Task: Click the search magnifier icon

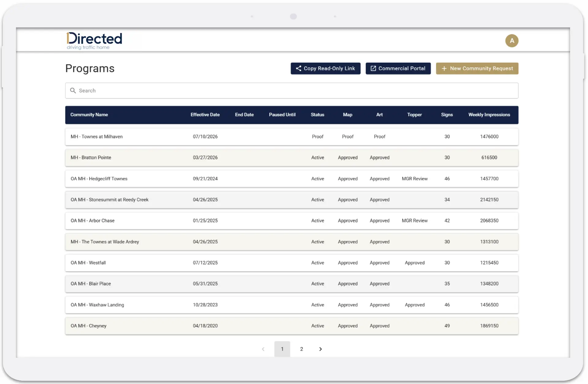Action: [x=73, y=90]
